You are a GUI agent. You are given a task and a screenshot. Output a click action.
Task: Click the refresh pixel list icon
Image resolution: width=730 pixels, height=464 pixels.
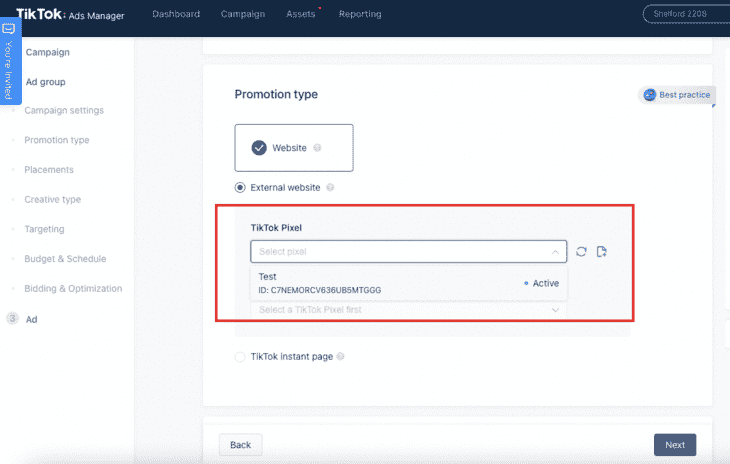[581, 252]
